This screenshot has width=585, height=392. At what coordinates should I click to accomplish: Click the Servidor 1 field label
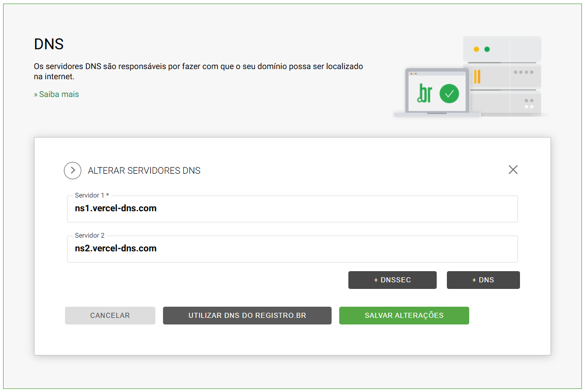92,195
